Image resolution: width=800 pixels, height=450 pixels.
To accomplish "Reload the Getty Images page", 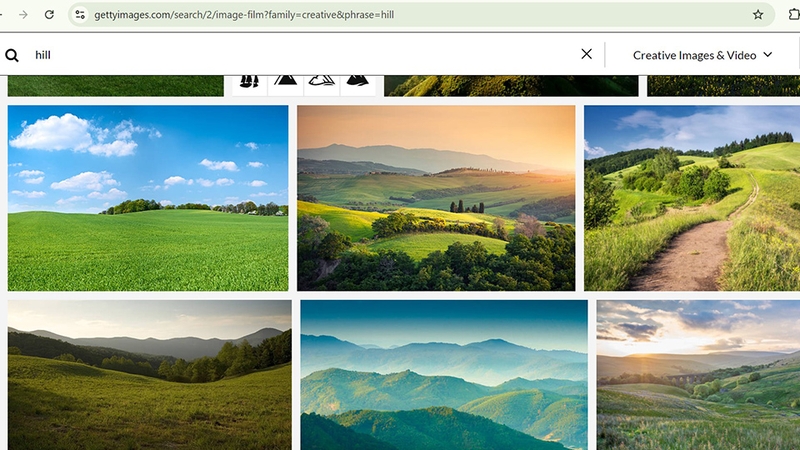I will pos(49,15).
